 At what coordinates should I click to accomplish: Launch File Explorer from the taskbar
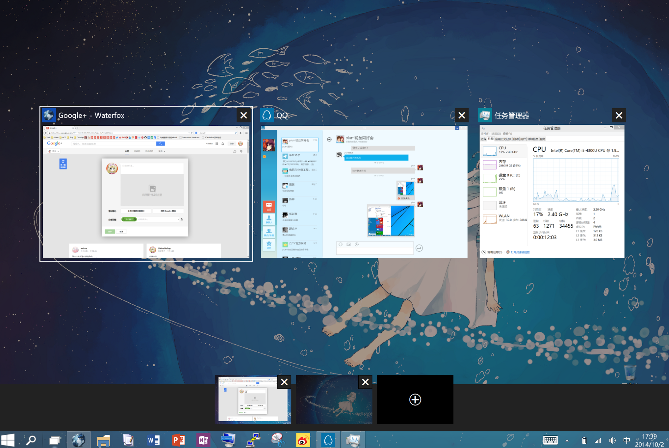[104, 440]
